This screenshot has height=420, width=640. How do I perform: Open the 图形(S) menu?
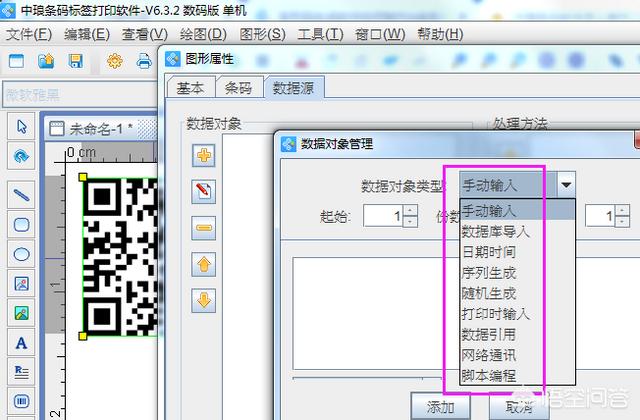tap(262, 34)
